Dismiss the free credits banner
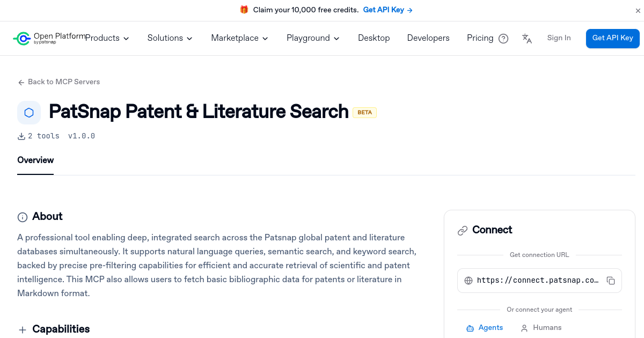Viewport: 644px width, 338px height. click(638, 11)
